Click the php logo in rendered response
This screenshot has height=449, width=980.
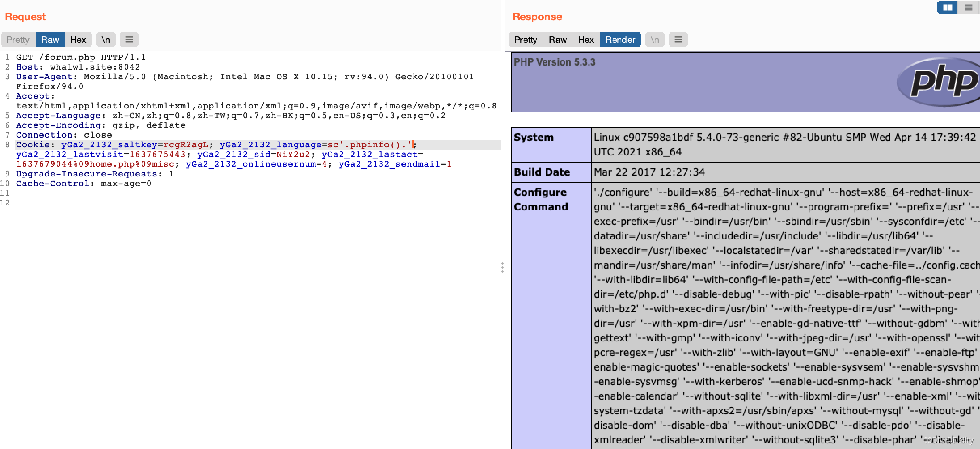click(939, 82)
